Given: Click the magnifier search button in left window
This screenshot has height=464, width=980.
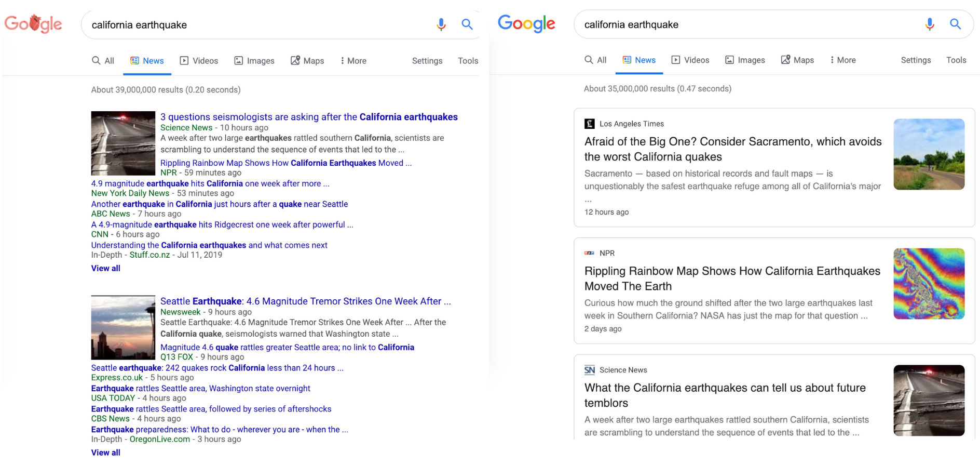Looking at the screenshot, I should (467, 24).
